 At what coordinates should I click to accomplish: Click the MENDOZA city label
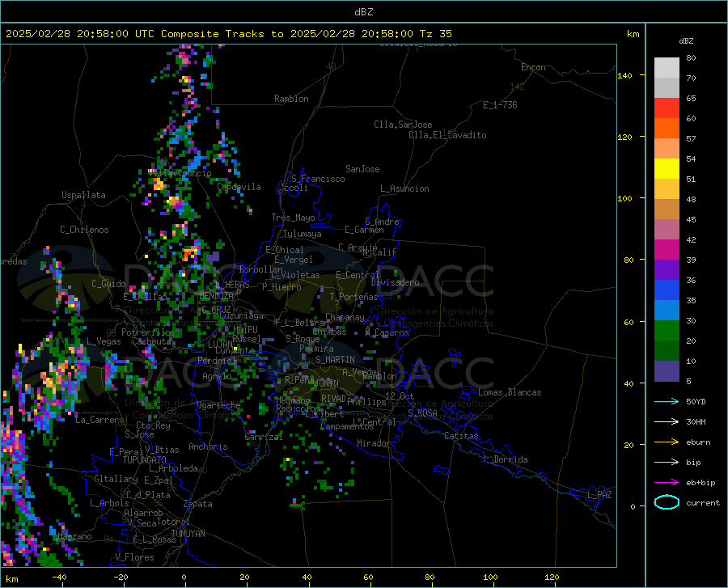click(216, 295)
